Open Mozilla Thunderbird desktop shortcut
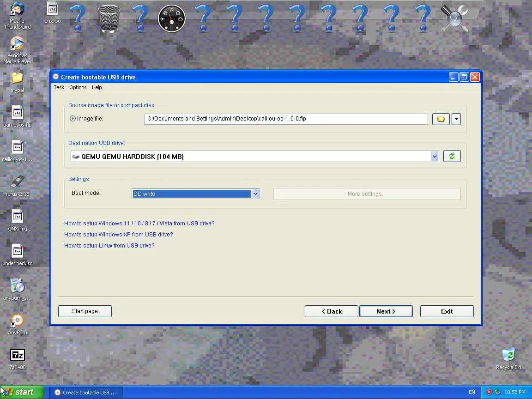 (17, 16)
